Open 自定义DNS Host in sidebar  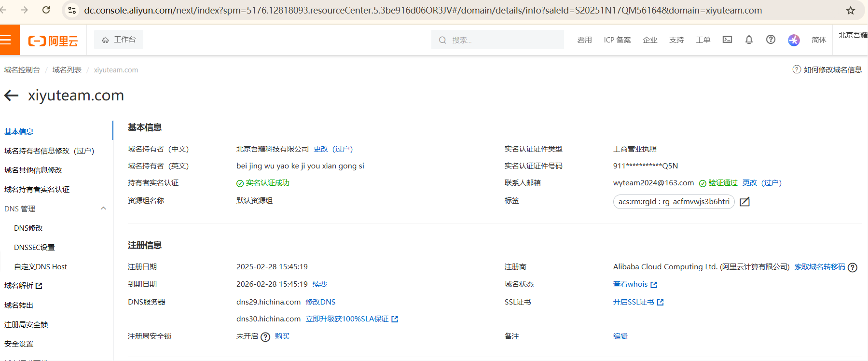click(41, 266)
